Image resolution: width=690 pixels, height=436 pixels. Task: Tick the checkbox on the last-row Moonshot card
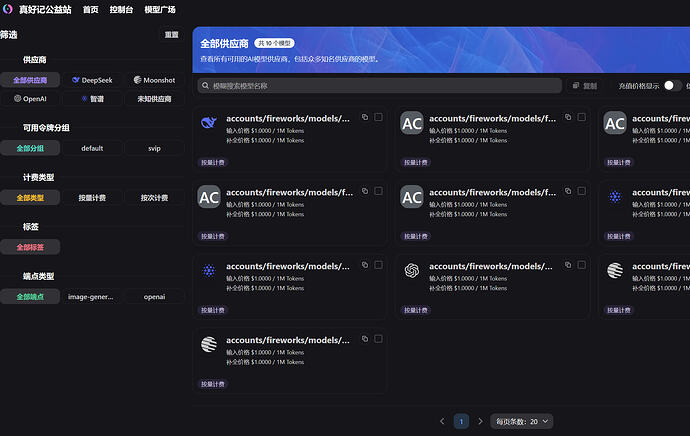coord(378,339)
